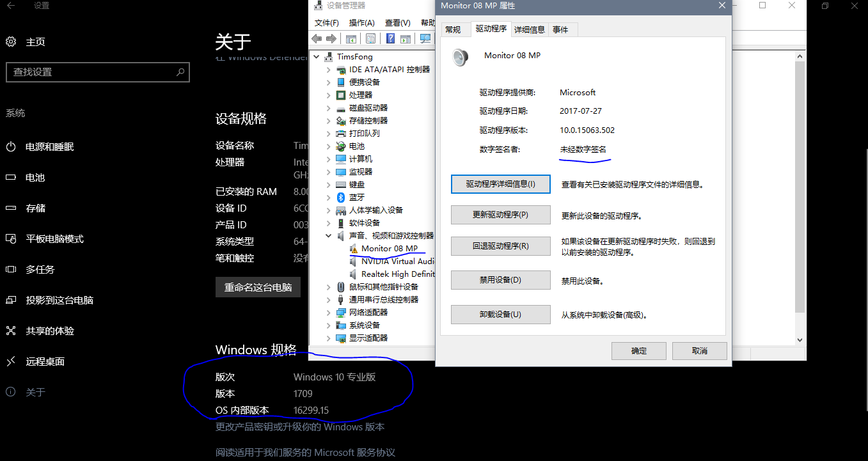Click the scan for hardware changes icon
Image resolution: width=868 pixels, height=461 pixels.
(425, 39)
